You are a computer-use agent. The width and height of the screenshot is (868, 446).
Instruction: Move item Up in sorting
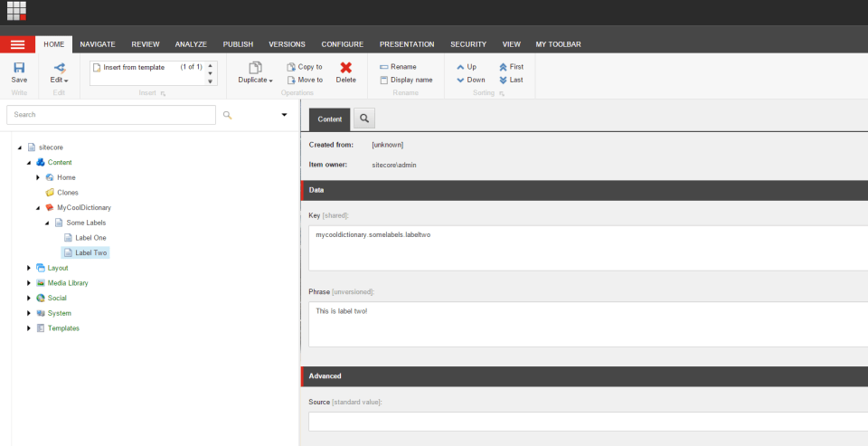tap(467, 67)
